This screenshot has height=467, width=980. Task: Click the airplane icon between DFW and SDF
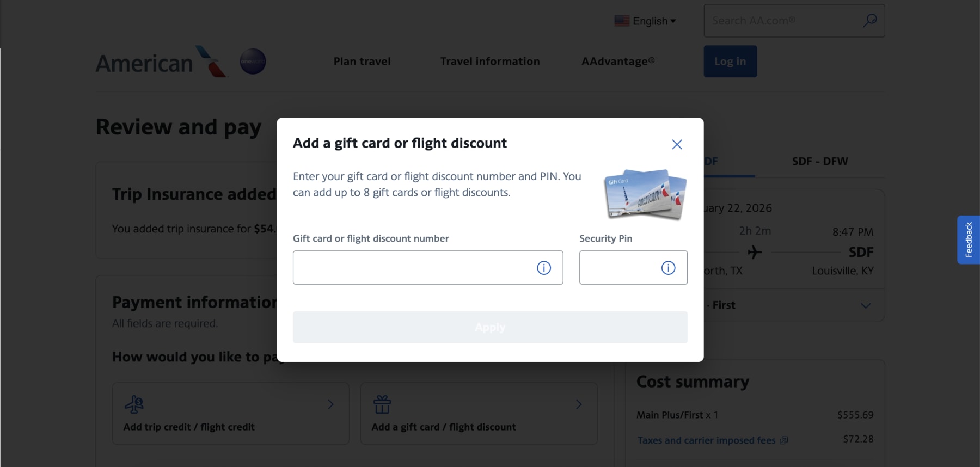(756, 251)
